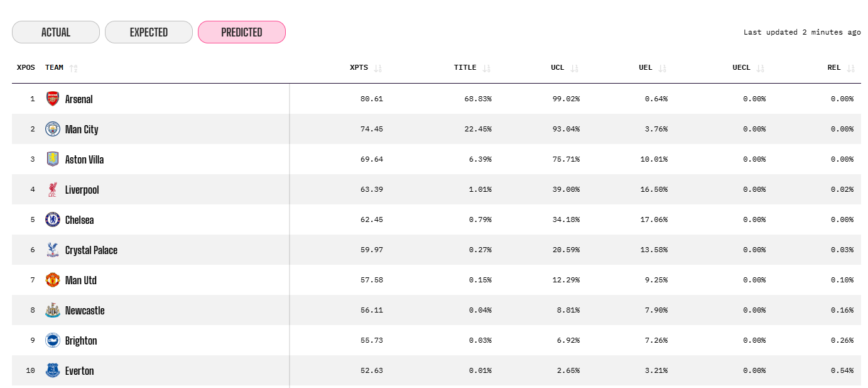Click the Brighton club crest
Image resolution: width=868 pixels, height=388 pixels.
click(x=53, y=340)
